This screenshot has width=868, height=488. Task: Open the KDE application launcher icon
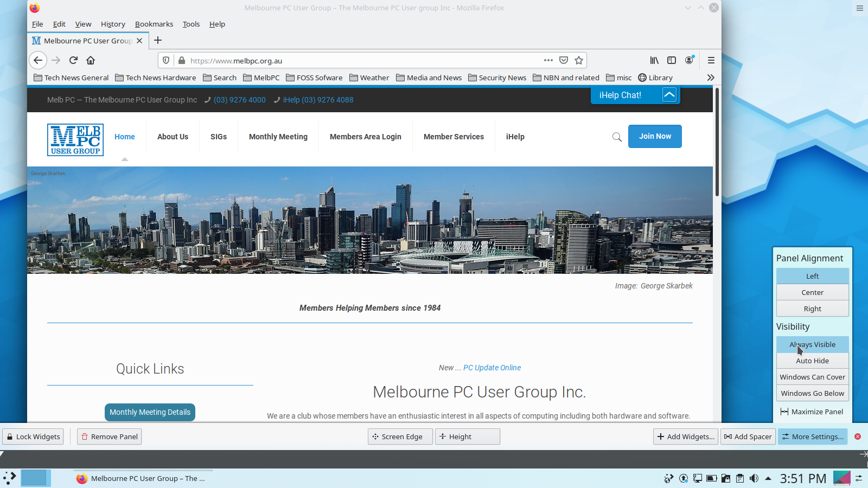[9, 478]
